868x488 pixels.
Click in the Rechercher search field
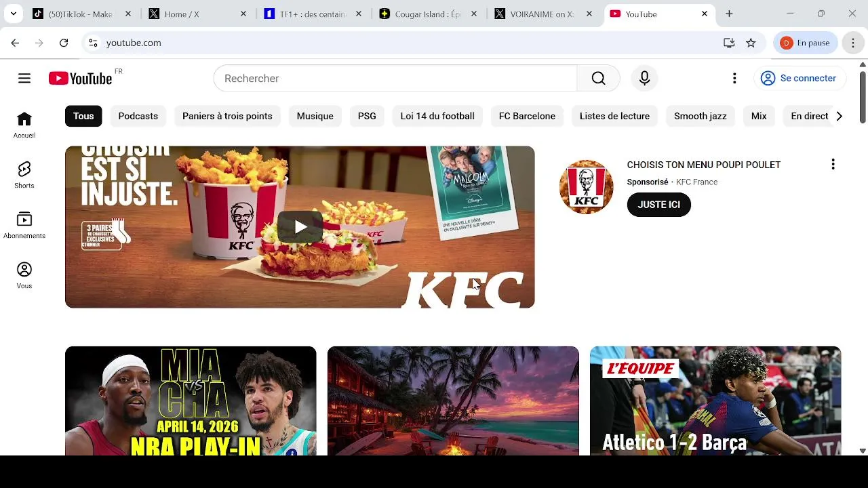pos(395,79)
